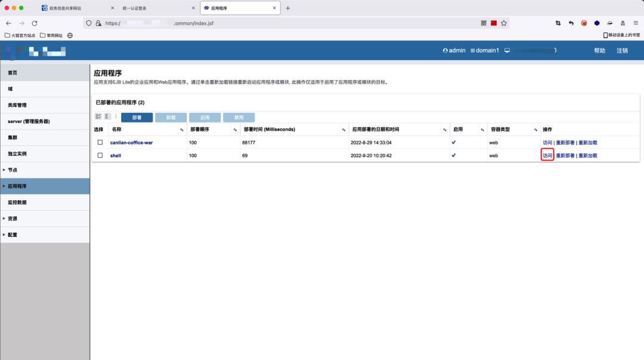644x360 pixels.
Task: Click 访问 for canlian-coffice-war
Action: pyautogui.click(x=547, y=143)
